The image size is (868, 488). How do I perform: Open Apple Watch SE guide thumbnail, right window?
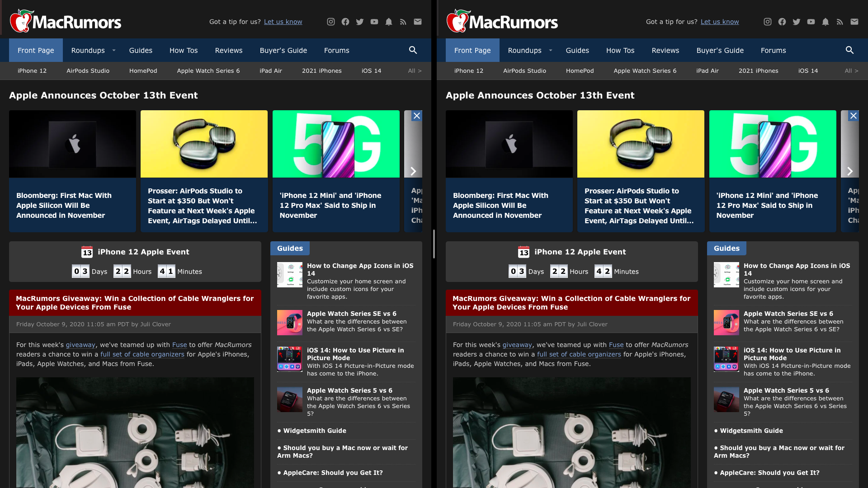726,323
